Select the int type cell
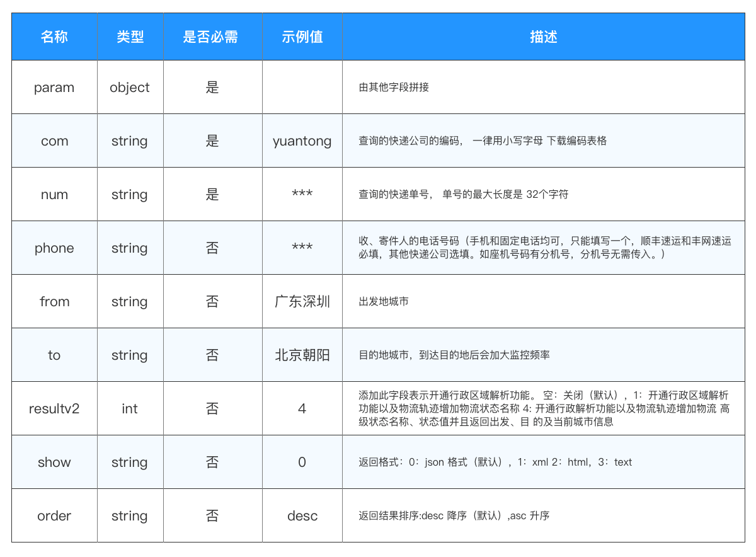This screenshot has height=557, width=756. tap(130, 409)
